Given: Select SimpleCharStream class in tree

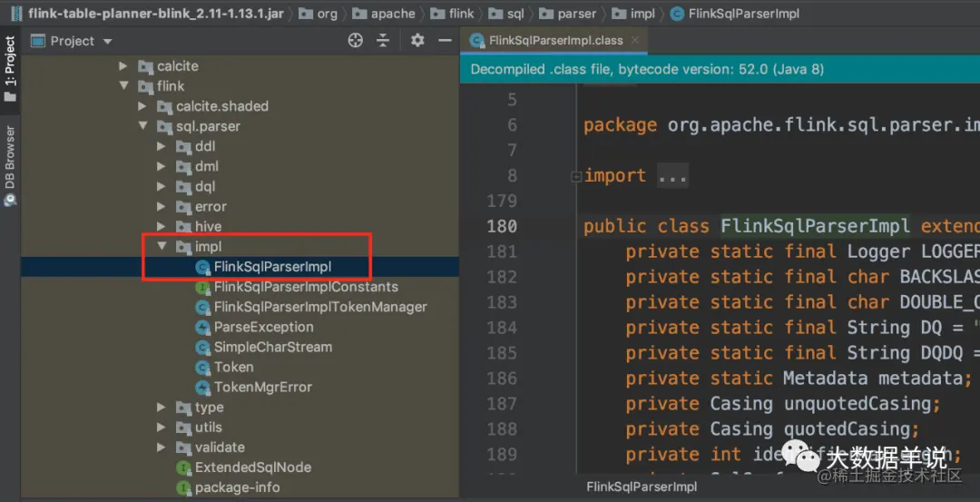Looking at the screenshot, I should click(x=273, y=347).
